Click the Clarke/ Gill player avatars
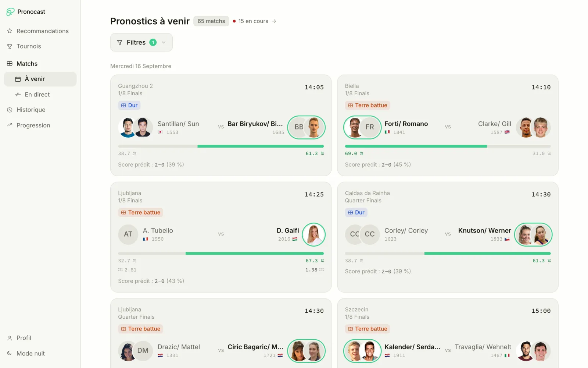588x368 pixels. coord(533,127)
